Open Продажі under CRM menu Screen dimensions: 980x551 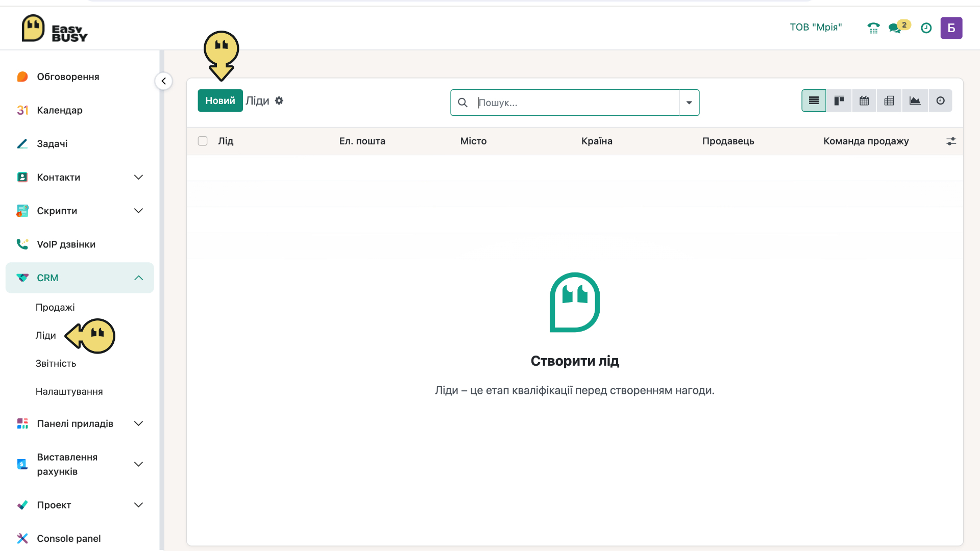55,307
